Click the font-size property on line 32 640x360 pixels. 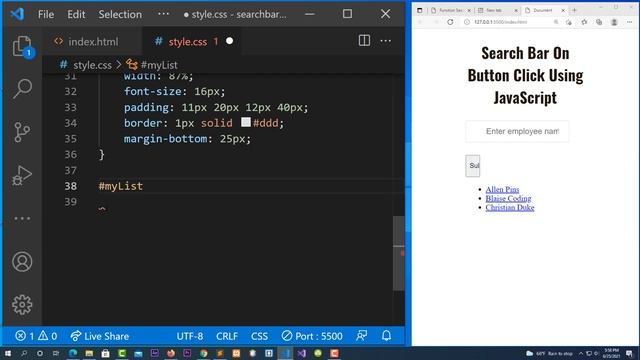pyautogui.click(x=153, y=91)
